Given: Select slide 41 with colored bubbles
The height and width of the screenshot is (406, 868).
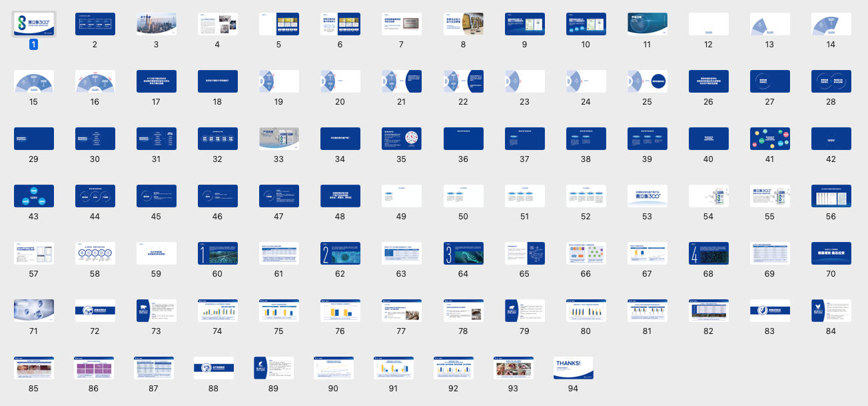Looking at the screenshot, I should point(769,139).
